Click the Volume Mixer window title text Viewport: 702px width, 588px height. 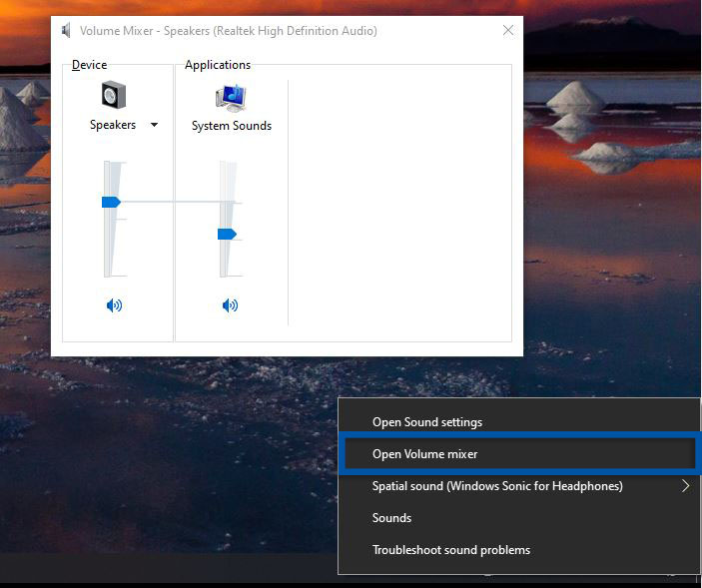pos(229,31)
